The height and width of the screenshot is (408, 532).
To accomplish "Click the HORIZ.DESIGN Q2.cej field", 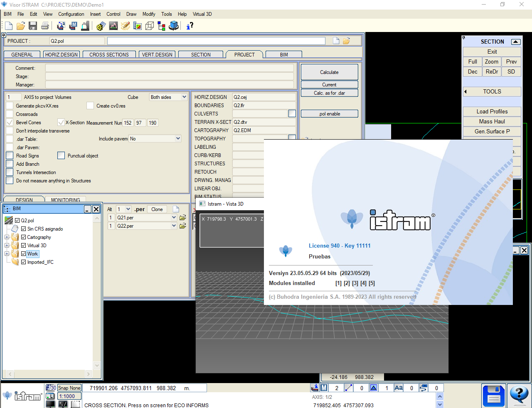I will (264, 97).
